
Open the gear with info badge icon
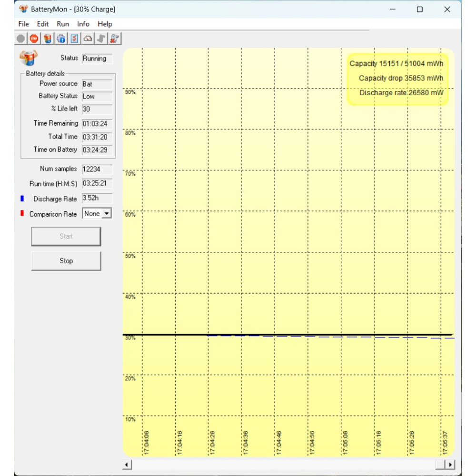pos(61,39)
